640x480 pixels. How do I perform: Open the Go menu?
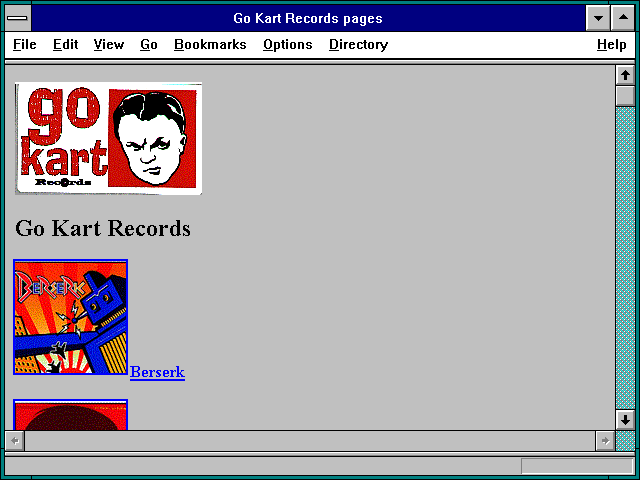click(x=149, y=44)
